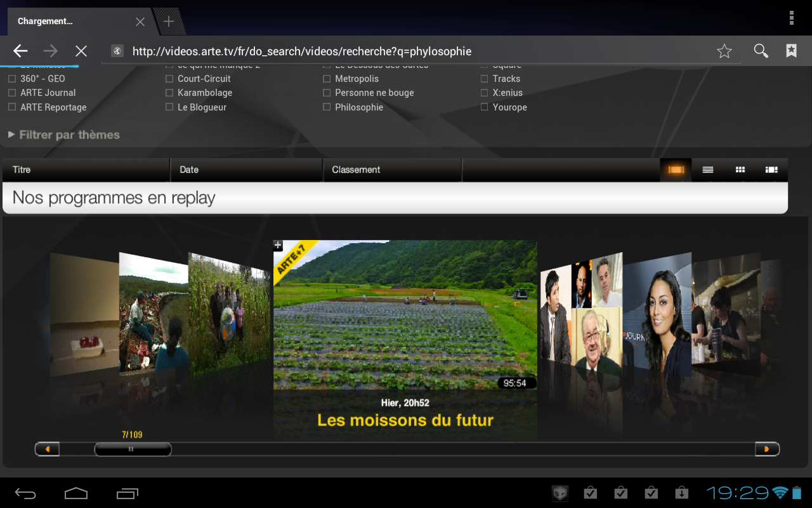
Task: Switch to the mosaic view icon
Action: click(771, 170)
